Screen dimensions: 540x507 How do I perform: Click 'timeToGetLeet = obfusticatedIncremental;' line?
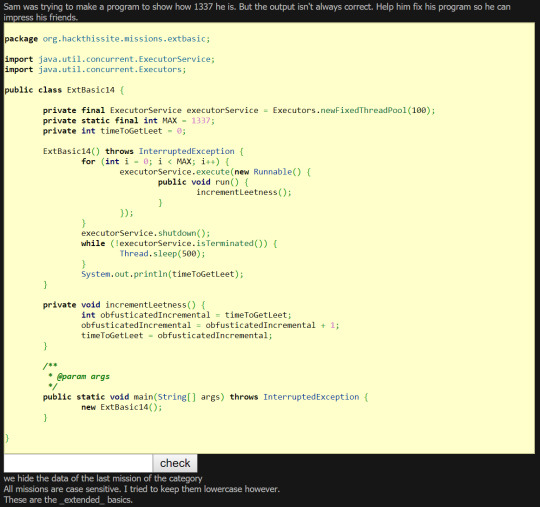point(177,335)
